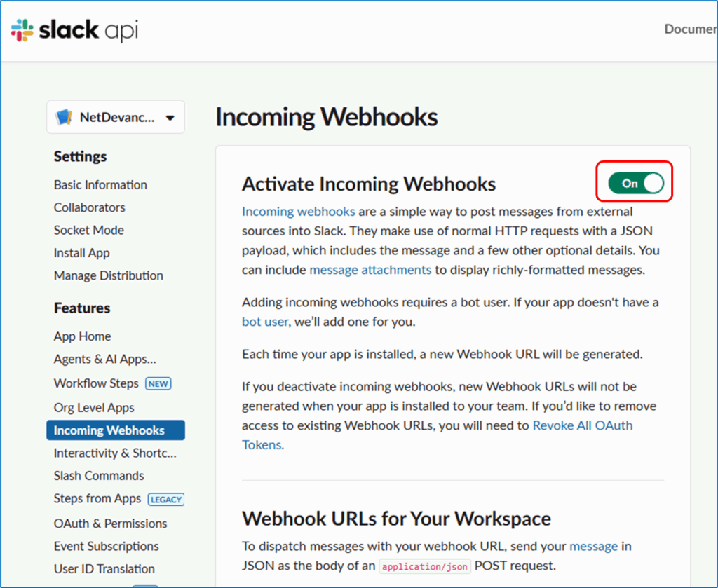Viewport: 718px width, 588px height.
Task: Go to Collaborators page
Action: point(89,207)
